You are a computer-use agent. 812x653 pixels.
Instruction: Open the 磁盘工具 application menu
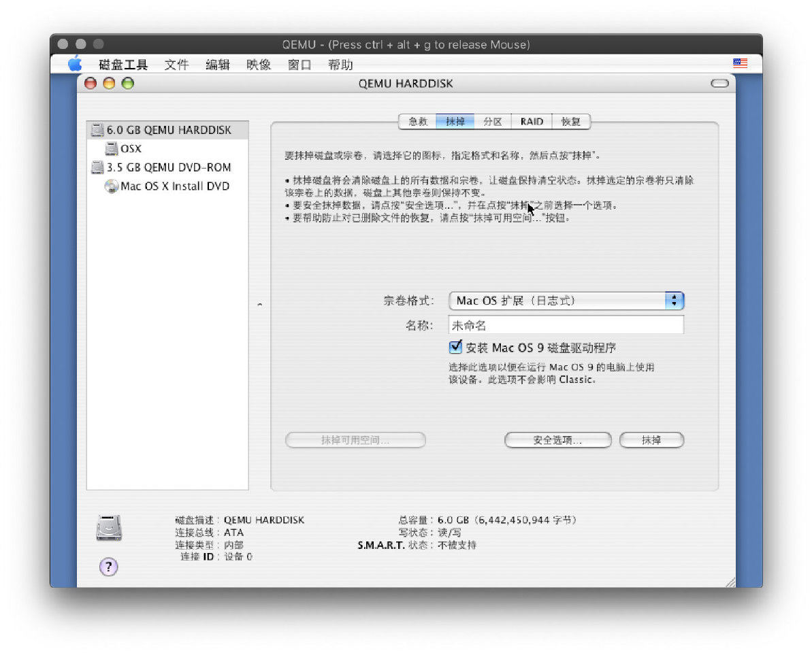coord(123,65)
